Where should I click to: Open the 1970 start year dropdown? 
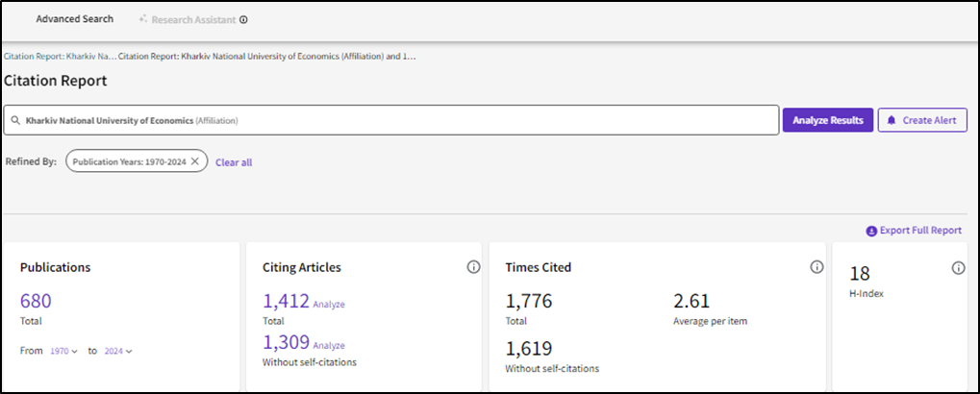[63, 351]
